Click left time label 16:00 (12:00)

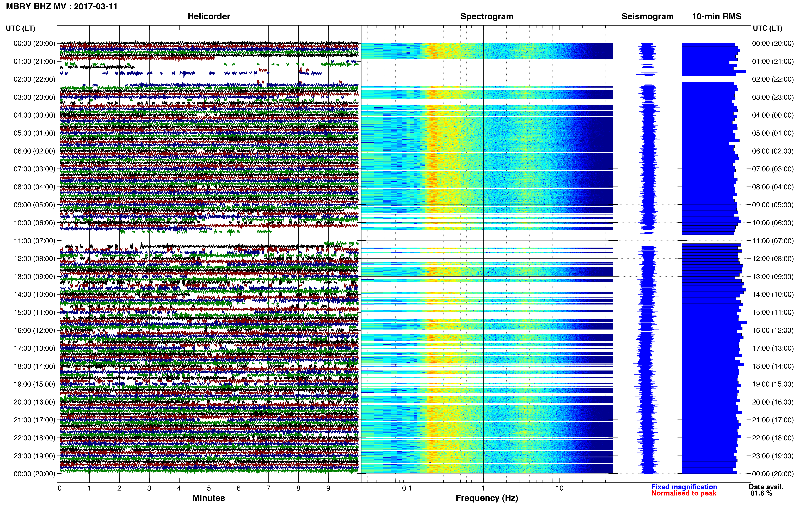coord(34,330)
